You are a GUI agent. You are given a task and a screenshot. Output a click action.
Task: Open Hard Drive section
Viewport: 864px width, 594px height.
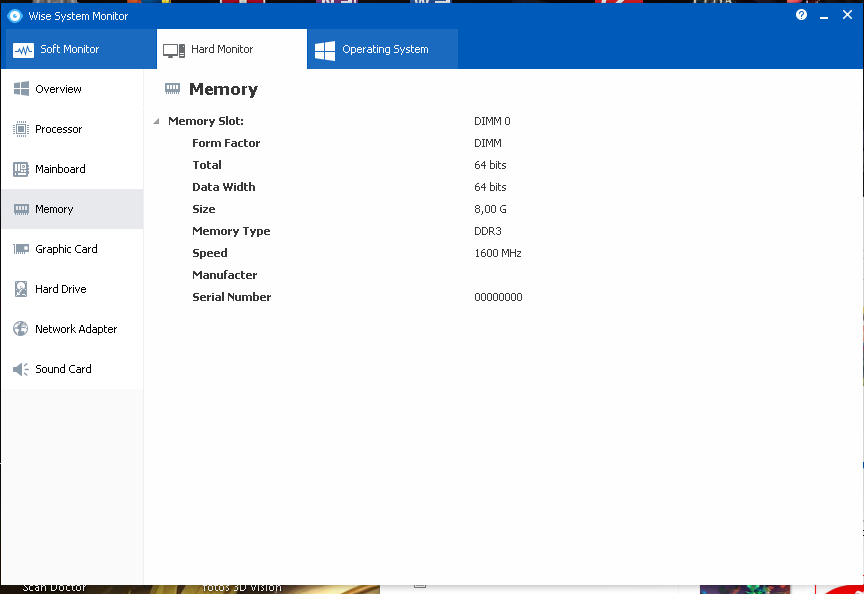point(72,289)
